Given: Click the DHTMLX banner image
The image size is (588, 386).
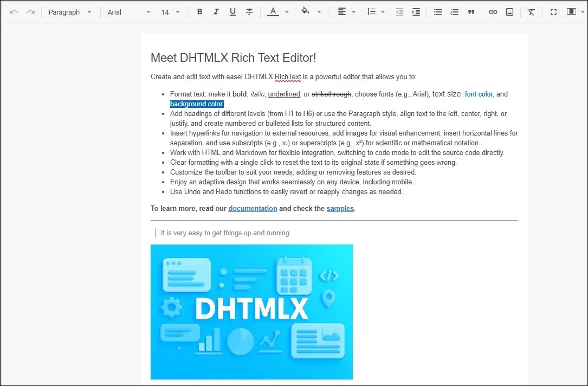Looking at the screenshot, I should 251,312.
